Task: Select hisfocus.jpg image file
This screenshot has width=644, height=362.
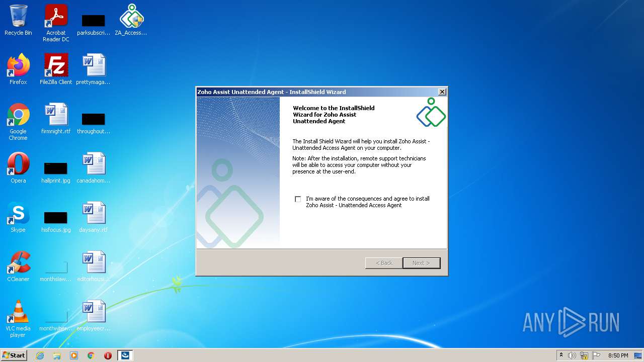Action: [56, 222]
